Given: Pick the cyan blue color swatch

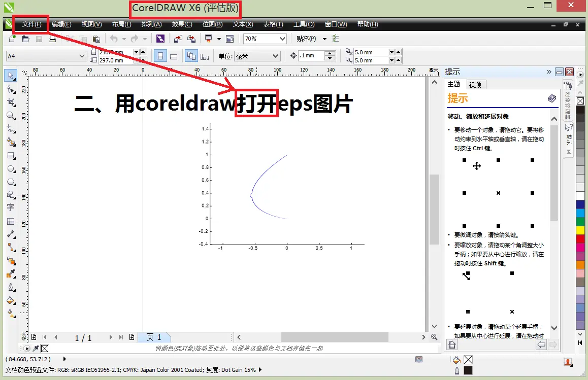Looking at the screenshot, I should point(580,213).
